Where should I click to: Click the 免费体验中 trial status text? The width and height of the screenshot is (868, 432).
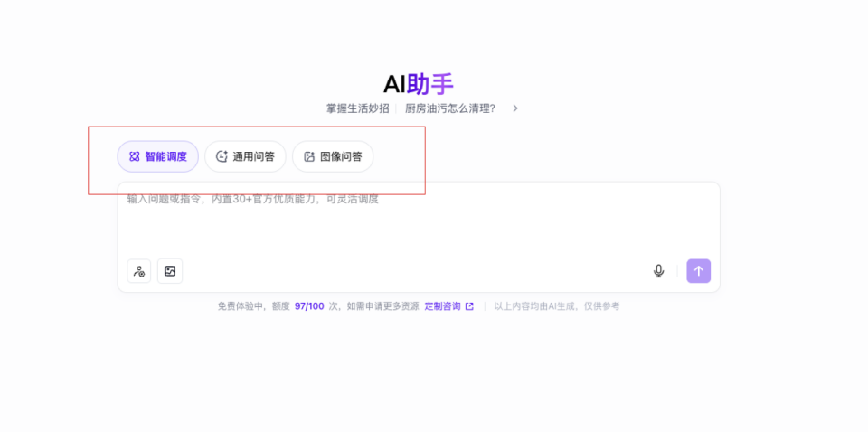(x=241, y=306)
